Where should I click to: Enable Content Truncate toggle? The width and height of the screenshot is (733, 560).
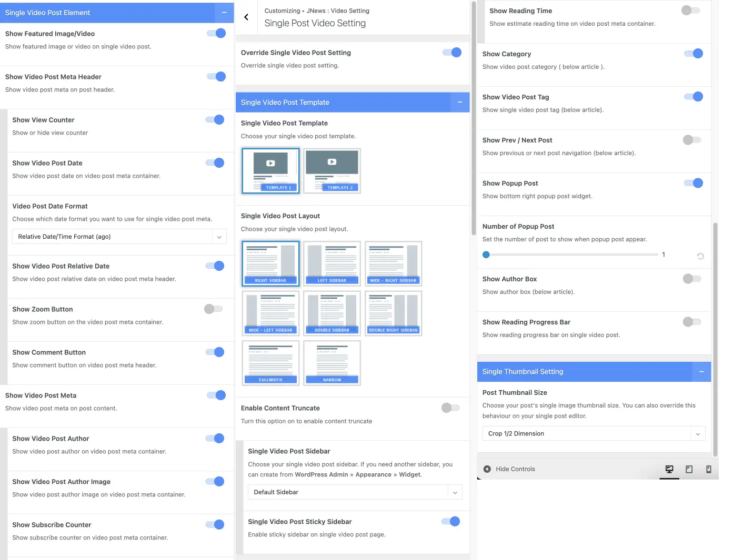(450, 408)
